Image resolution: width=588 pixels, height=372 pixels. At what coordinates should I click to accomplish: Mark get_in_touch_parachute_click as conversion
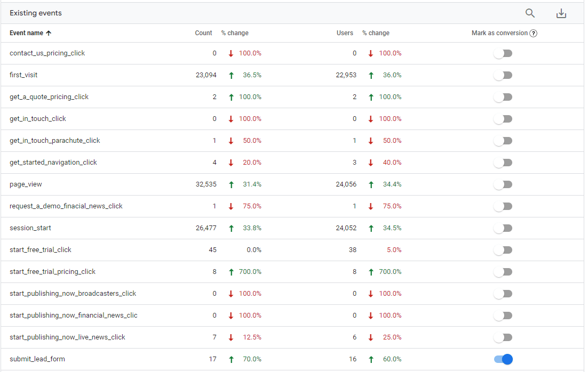coord(503,141)
